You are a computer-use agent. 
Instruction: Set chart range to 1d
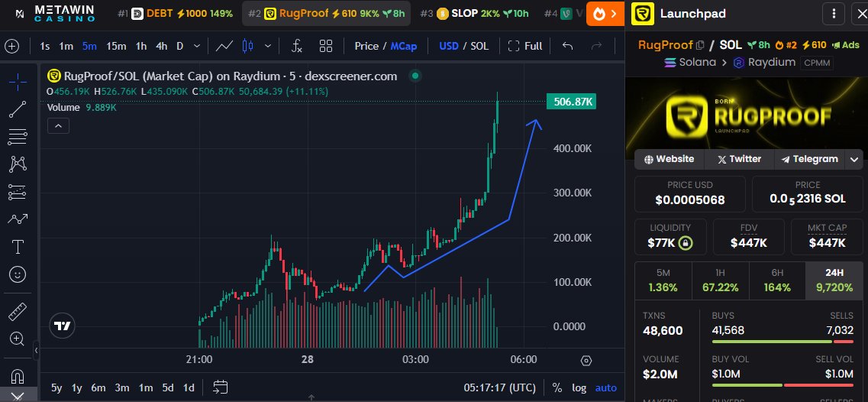(x=189, y=387)
